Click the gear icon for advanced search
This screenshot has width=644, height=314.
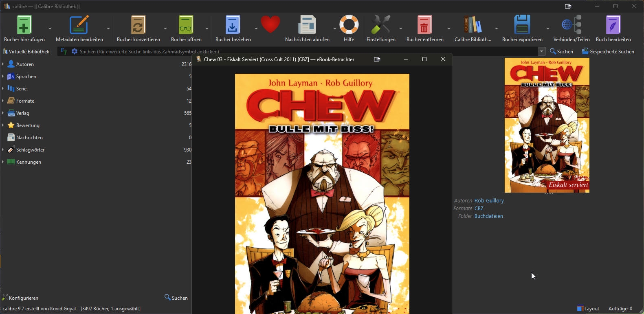pos(75,51)
